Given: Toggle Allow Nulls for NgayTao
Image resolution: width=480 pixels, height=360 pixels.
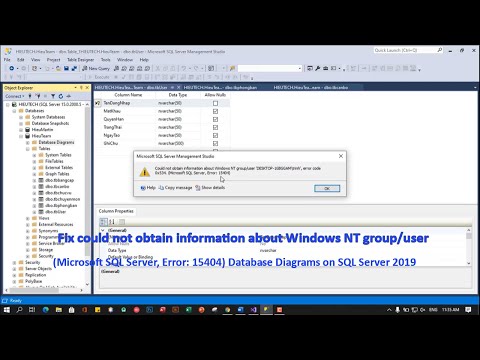Looking at the screenshot, I should coord(215,135).
